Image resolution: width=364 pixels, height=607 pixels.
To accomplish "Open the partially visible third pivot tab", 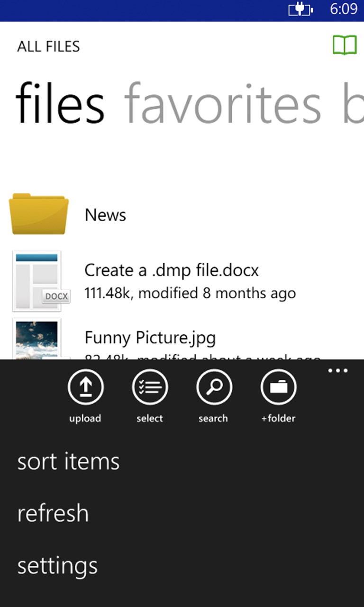I will coord(353,104).
